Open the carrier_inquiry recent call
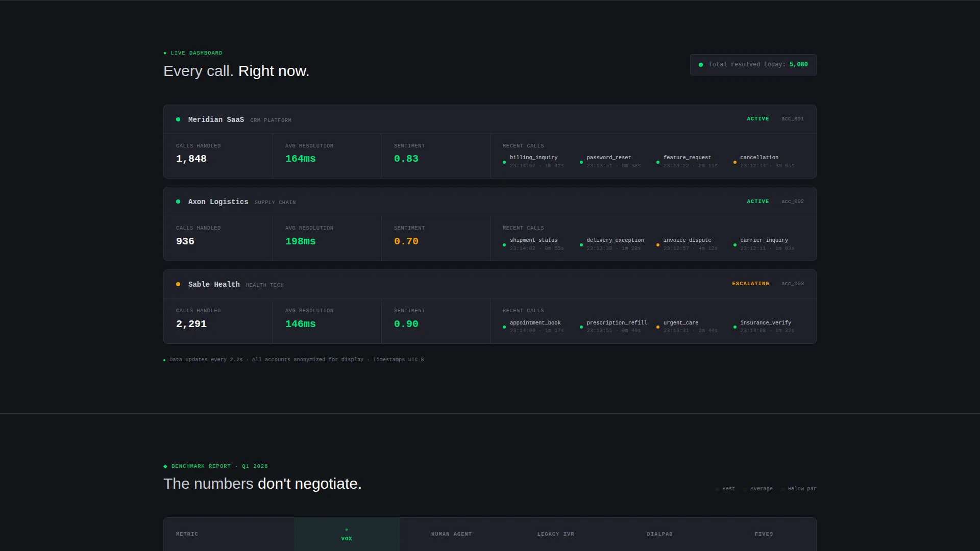Image resolution: width=980 pixels, height=551 pixels. [764, 244]
